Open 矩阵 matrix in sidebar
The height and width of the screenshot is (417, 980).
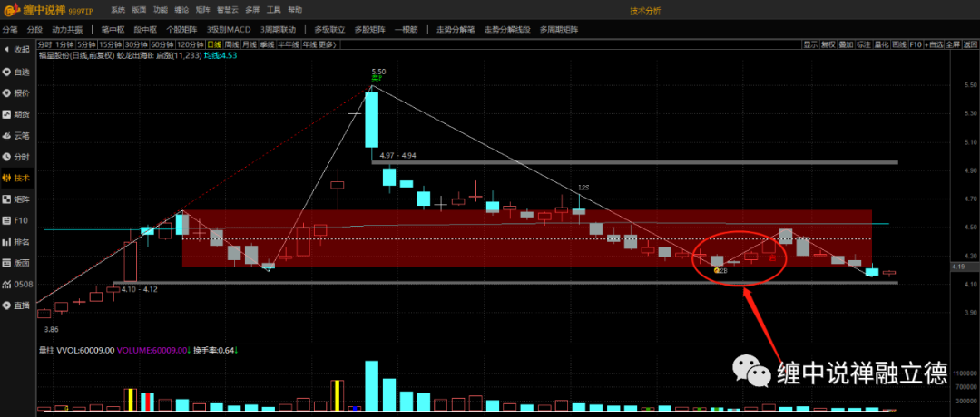click(x=16, y=199)
